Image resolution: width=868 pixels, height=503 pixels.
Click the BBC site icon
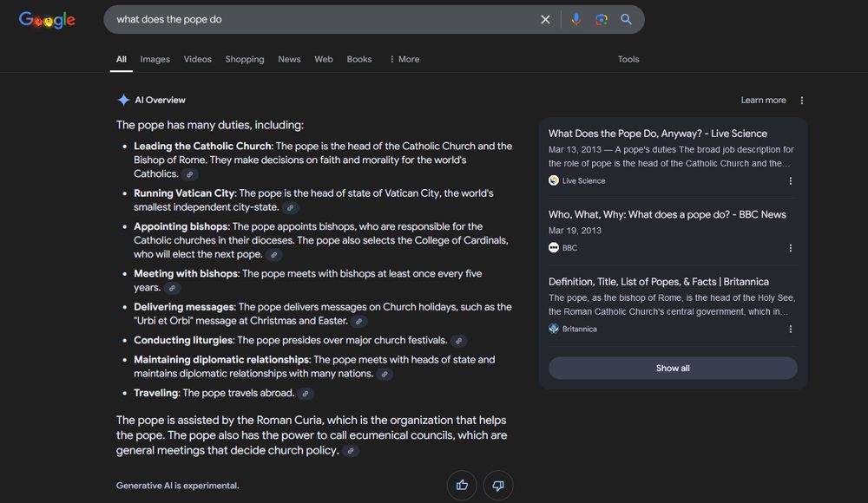pyautogui.click(x=554, y=247)
